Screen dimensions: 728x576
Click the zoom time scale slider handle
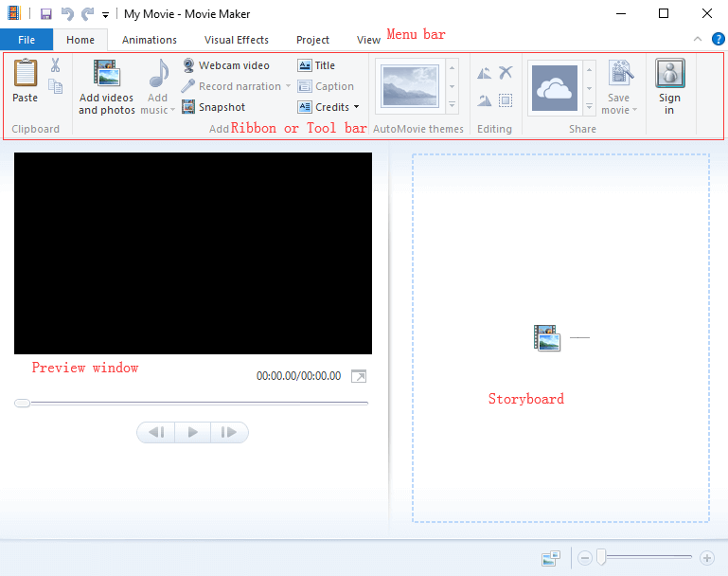[x=601, y=557]
